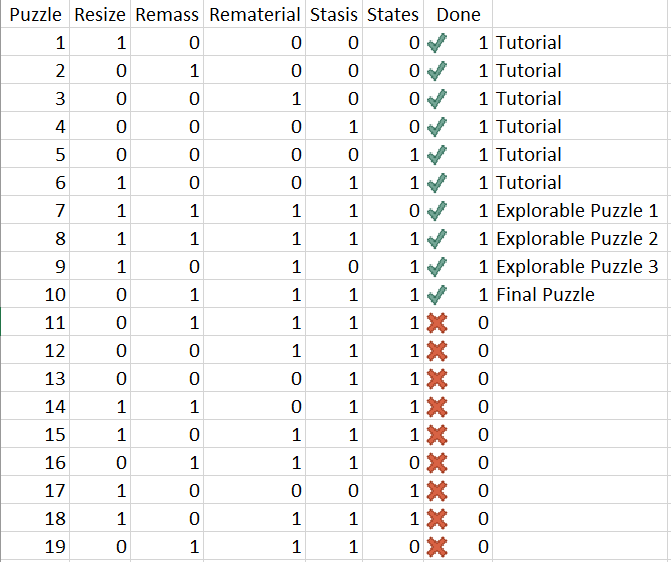Image resolution: width=671 pixels, height=562 pixels.
Task: Select the Final Puzzle label cell
Action: 545,295
